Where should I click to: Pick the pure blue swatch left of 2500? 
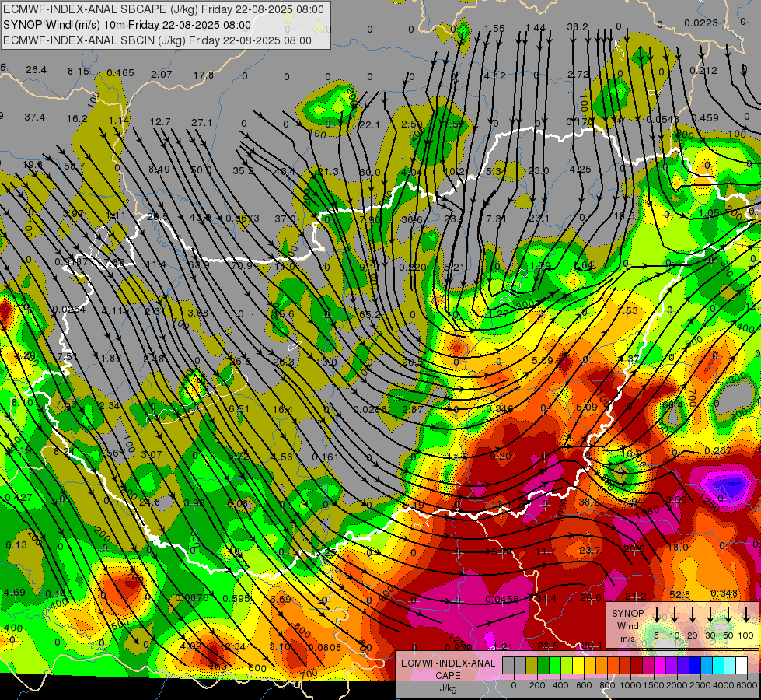(694, 665)
